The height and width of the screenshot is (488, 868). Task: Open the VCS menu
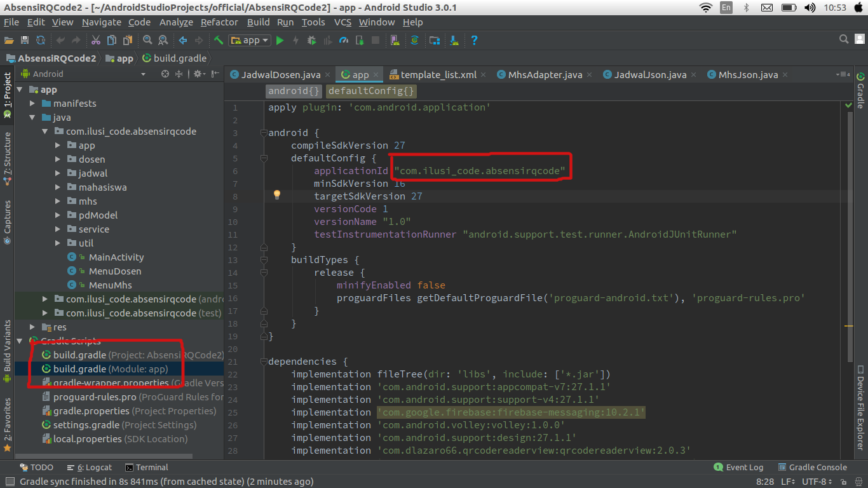(342, 22)
